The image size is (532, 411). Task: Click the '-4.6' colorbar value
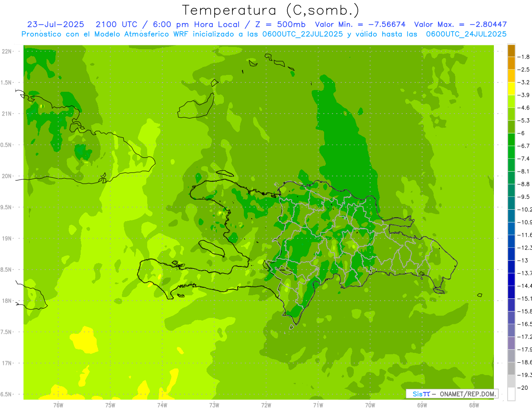point(524,108)
